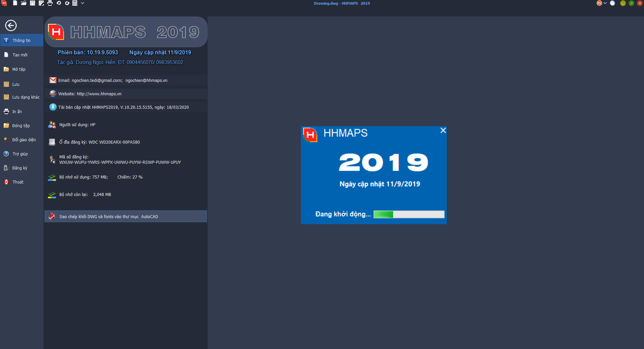Print using the toolbar printer icon
The height and width of the screenshot is (349, 644).
tap(50, 3)
